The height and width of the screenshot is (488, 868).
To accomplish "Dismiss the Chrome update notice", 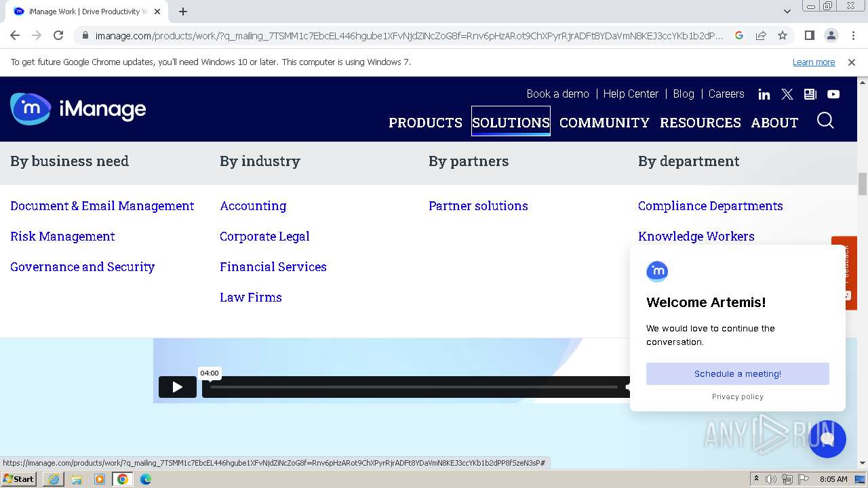I will coord(852,62).
